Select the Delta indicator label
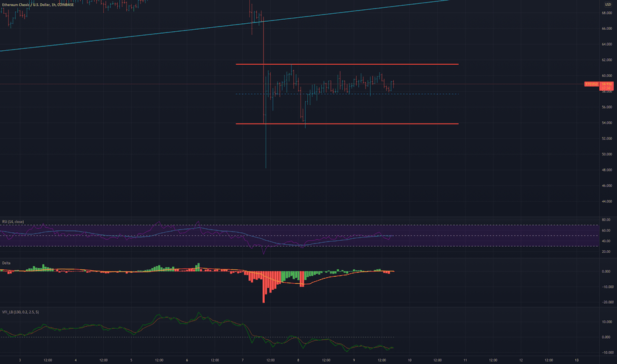 click(7, 263)
